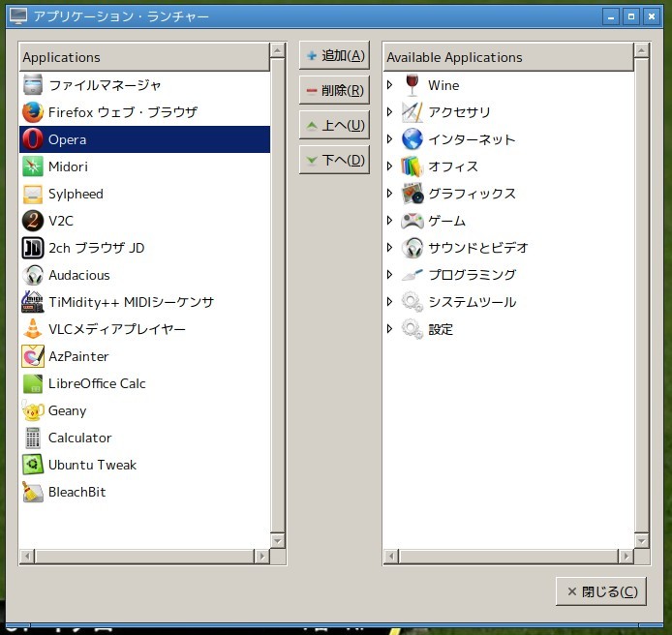Expand the Wine category
This screenshot has width=672, height=635.
389,85
